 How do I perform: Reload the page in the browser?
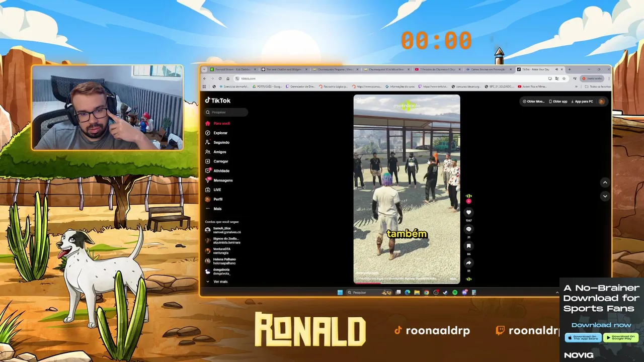(x=220, y=78)
